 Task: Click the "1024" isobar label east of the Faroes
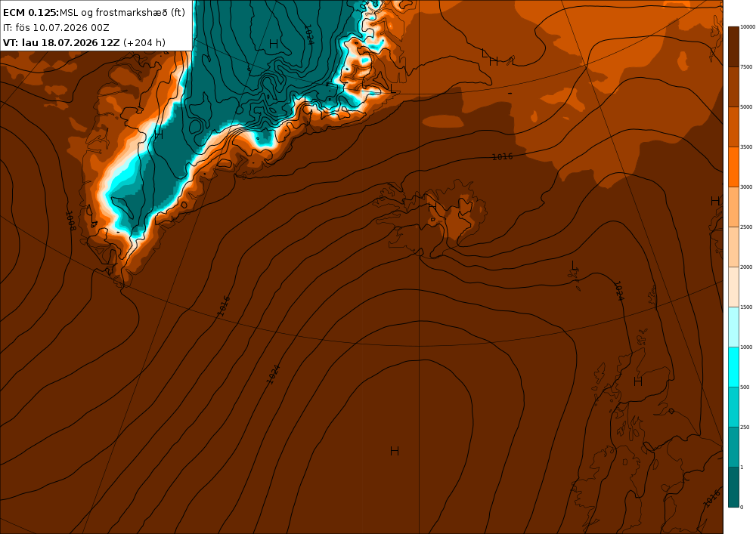618,291
